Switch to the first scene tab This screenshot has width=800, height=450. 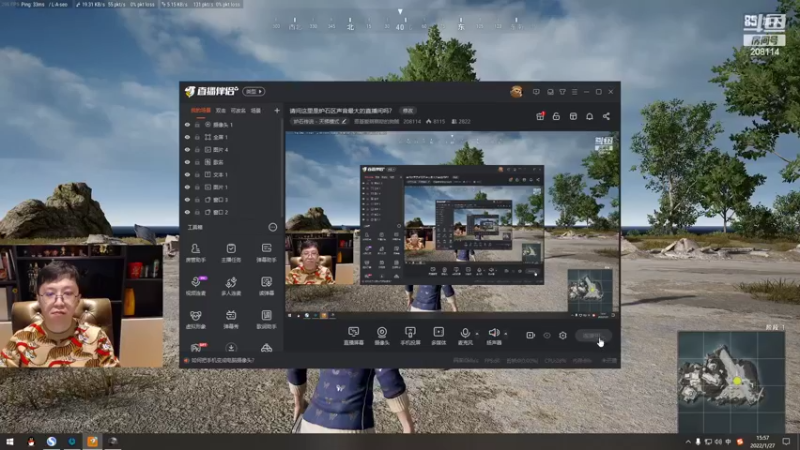pos(201,110)
